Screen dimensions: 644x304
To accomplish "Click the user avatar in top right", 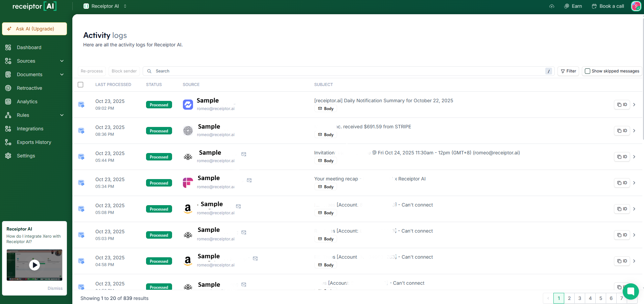I will pos(636,6).
